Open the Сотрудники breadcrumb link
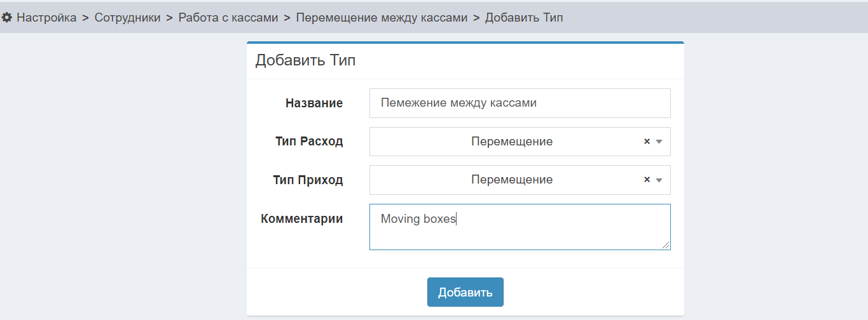Image resolution: width=868 pixels, height=320 pixels. click(127, 18)
